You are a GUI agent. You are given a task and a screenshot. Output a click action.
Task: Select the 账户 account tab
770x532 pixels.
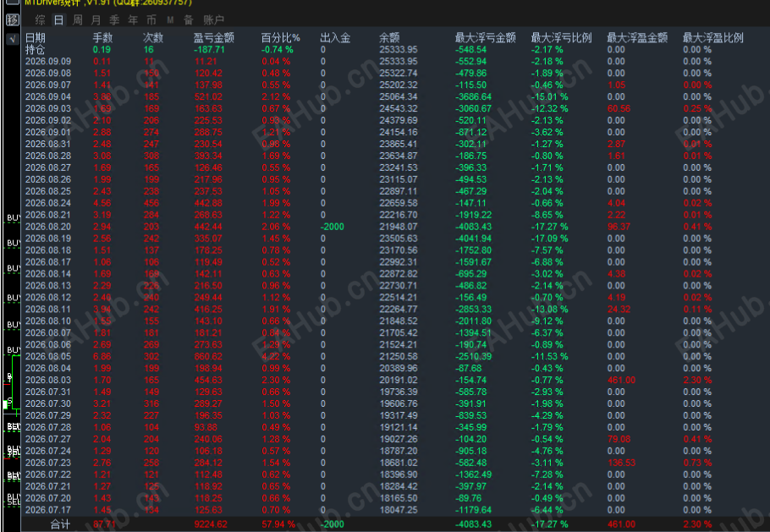point(213,20)
